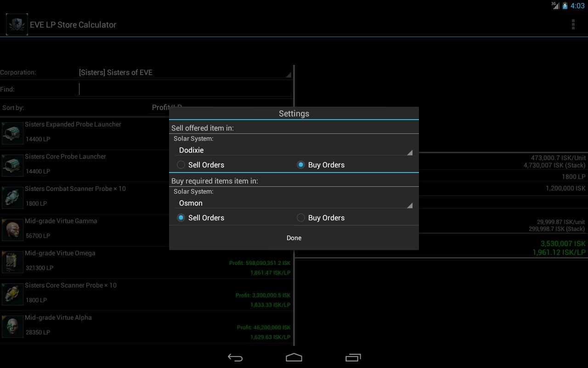Tap Profit: 598,090,351.2 ISK text
The width and height of the screenshot is (588, 368).
(x=260, y=263)
